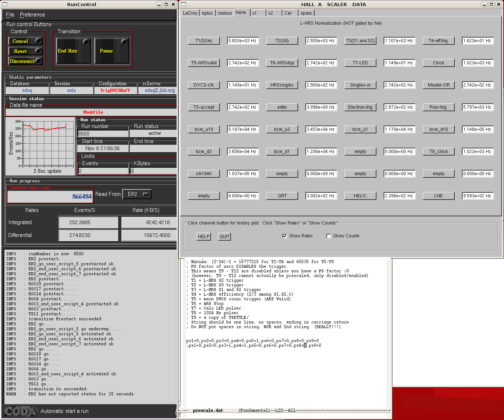504x420 pixels.
Task: Click the prescale.dat buffer name in mode line
Action: (x=208, y=410)
